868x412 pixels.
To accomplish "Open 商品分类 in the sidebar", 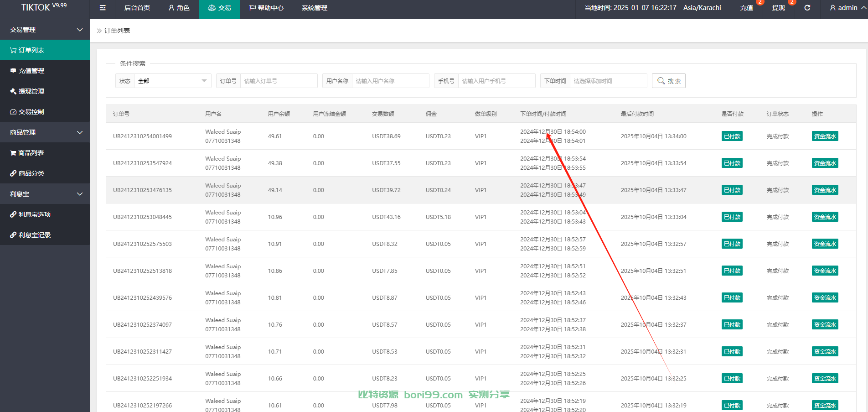I will [45, 173].
